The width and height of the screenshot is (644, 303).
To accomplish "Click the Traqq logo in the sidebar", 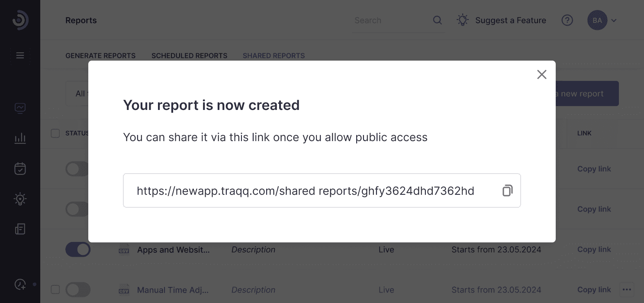I will point(20,20).
